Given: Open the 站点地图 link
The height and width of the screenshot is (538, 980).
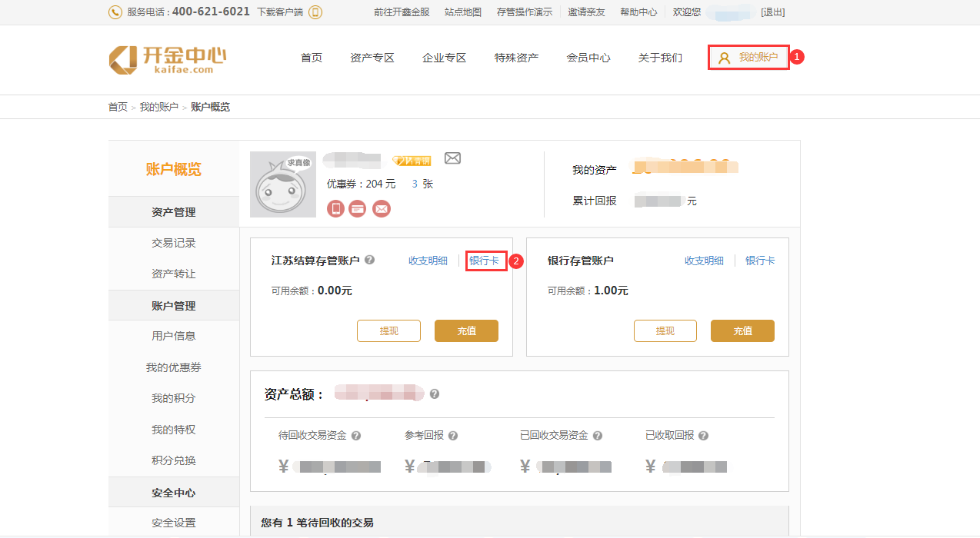Looking at the screenshot, I should [x=463, y=12].
